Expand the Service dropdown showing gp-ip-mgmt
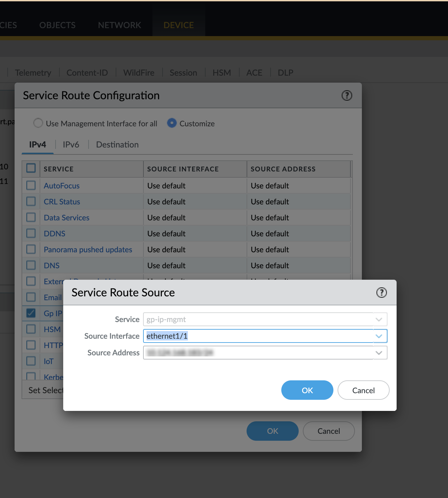This screenshot has width=448, height=498. pos(379,319)
